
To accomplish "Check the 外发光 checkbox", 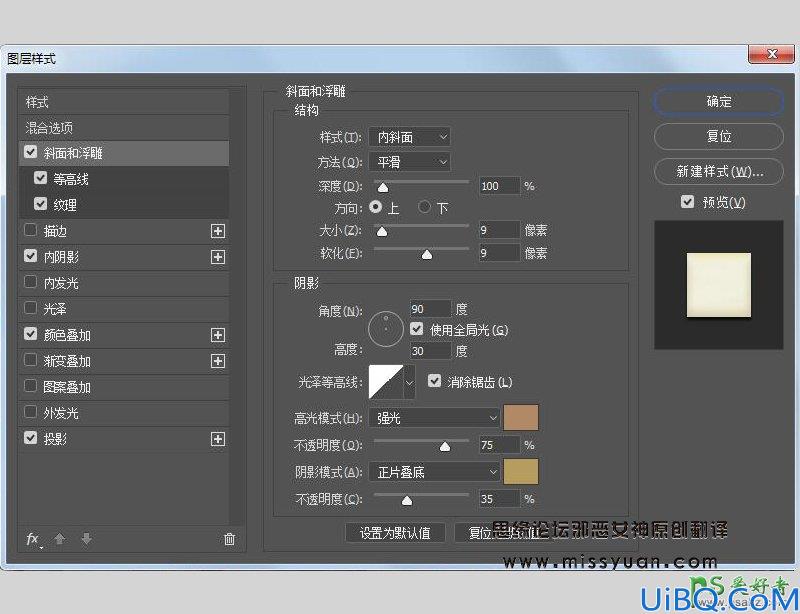I will coord(31,412).
